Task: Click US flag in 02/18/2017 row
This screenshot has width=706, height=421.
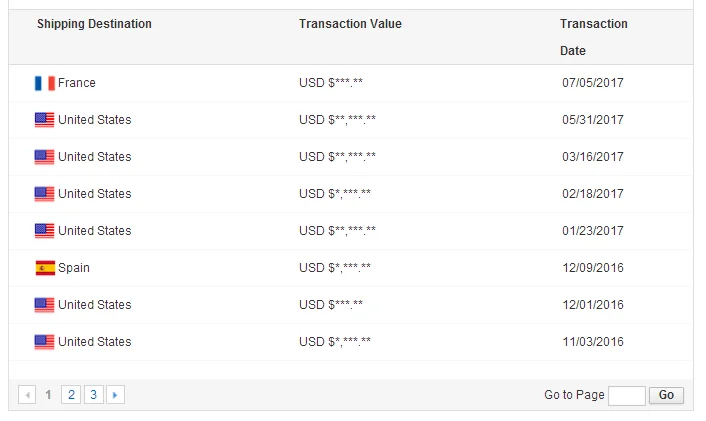Action: click(44, 194)
